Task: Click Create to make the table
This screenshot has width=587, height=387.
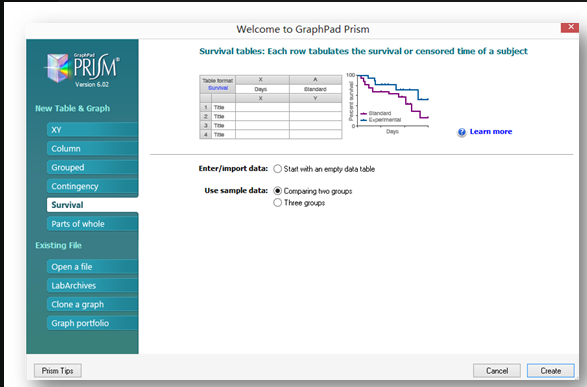Action: click(x=551, y=371)
